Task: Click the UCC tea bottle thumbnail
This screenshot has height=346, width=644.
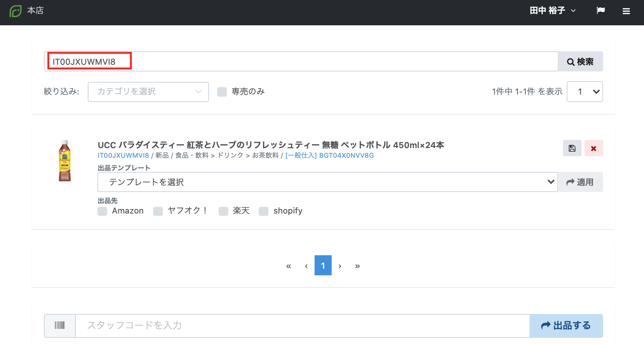Action: [x=65, y=161]
